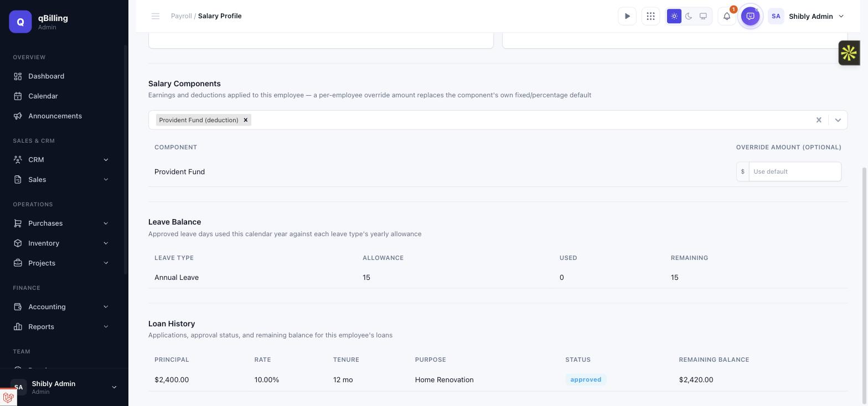Switch to light theme mode
868x406 pixels.
click(674, 16)
